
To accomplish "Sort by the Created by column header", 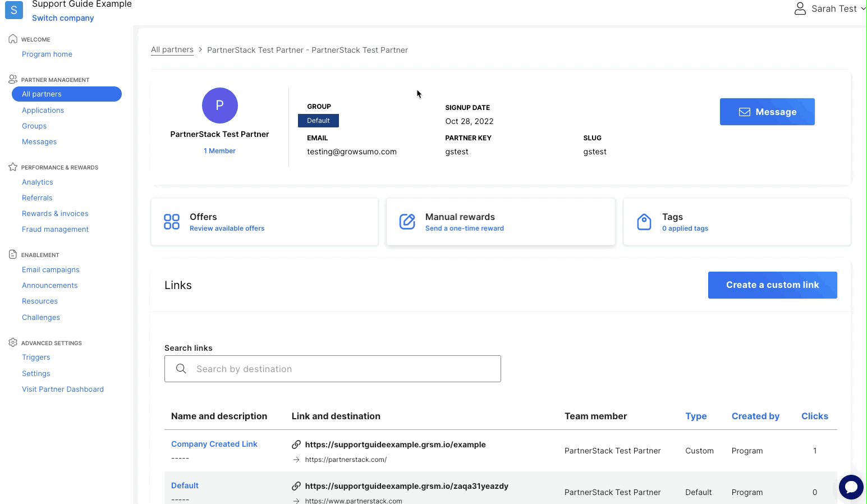I will pos(755,416).
